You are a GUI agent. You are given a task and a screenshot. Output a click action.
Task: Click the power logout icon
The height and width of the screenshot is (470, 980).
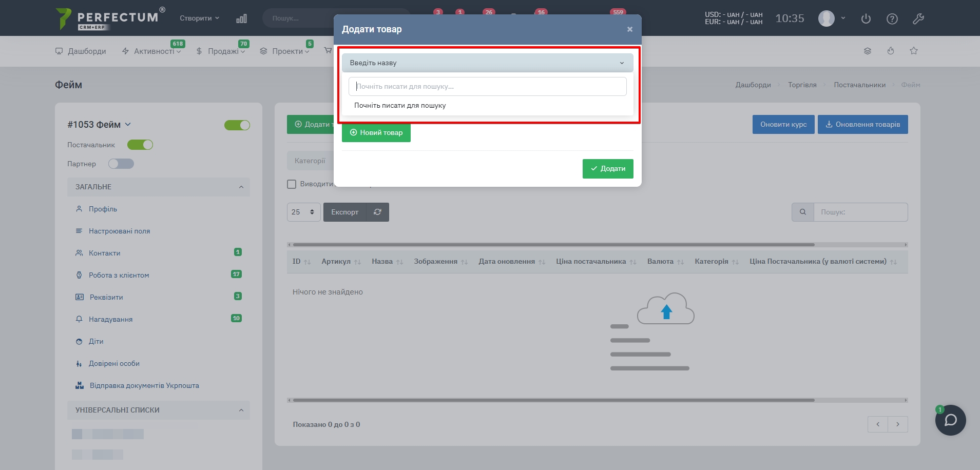click(866, 19)
